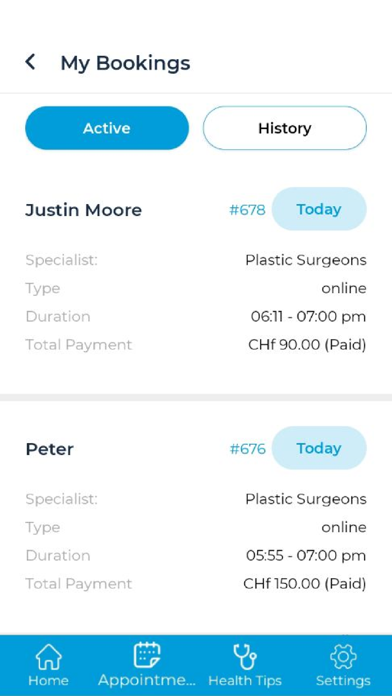Open the Health Tips stethoscope icon

coord(245,657)
